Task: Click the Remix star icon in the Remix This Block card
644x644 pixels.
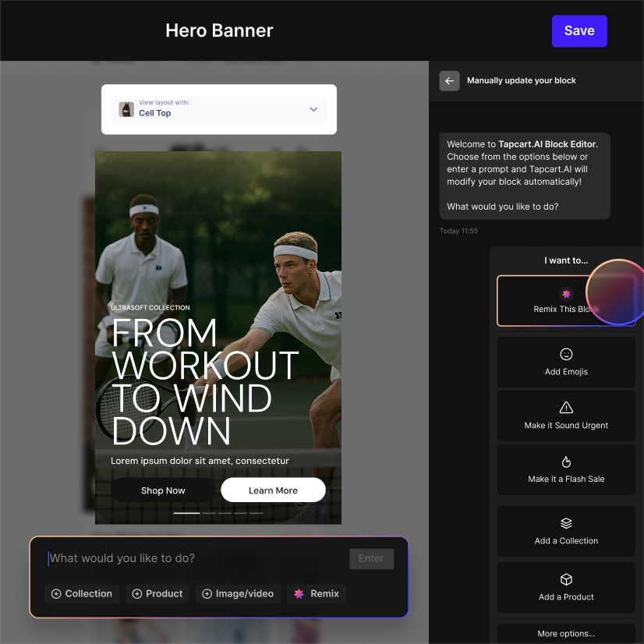Action: pyautogui.click(x=566, y=294)
